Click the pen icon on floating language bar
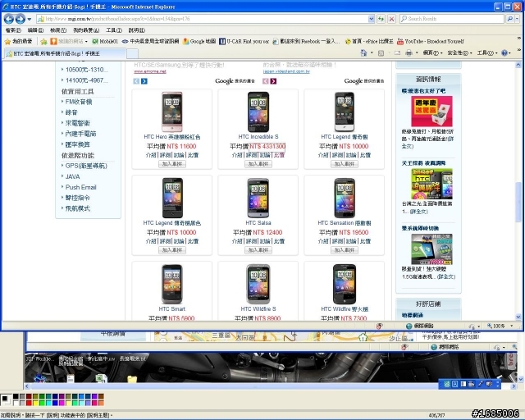The width and height of the screenshot is (525, 420). point(480,384)
